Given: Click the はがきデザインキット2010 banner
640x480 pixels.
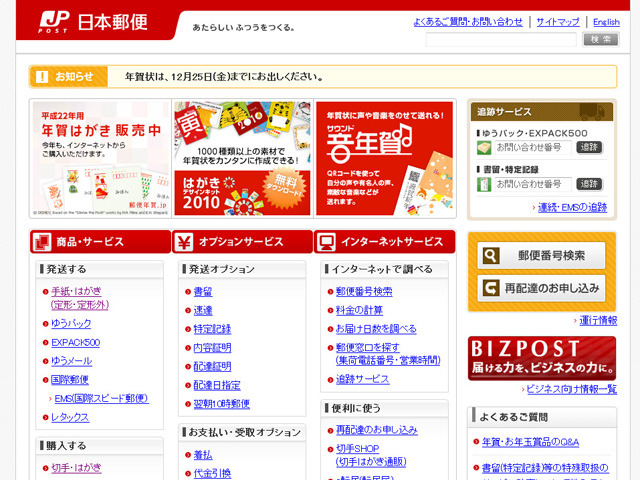Looking at the screenshot, I should (x=242, y=158).
